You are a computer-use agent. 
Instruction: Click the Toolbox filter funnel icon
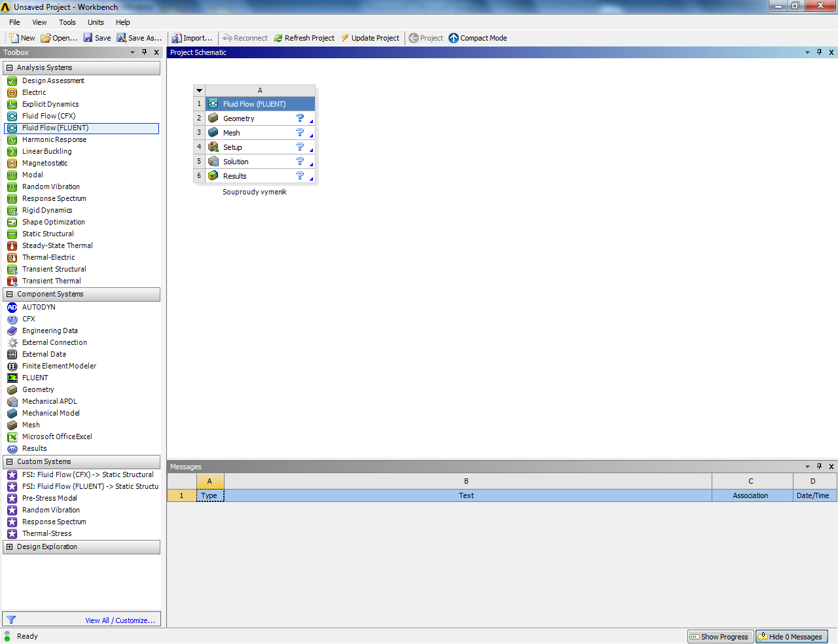[x=11, y=620]
